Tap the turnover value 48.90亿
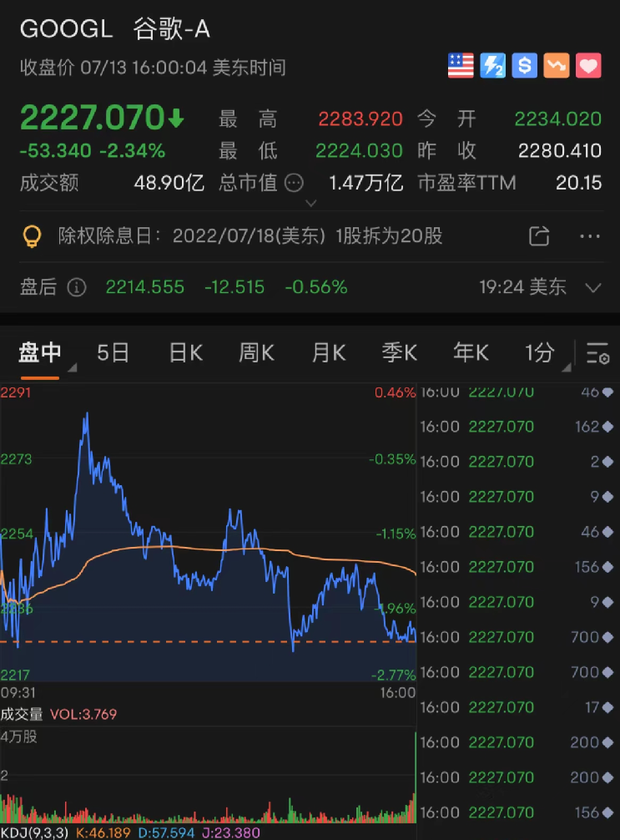This screenshot has width=620, height=840. pyautogui.click(x=169, y=183)
